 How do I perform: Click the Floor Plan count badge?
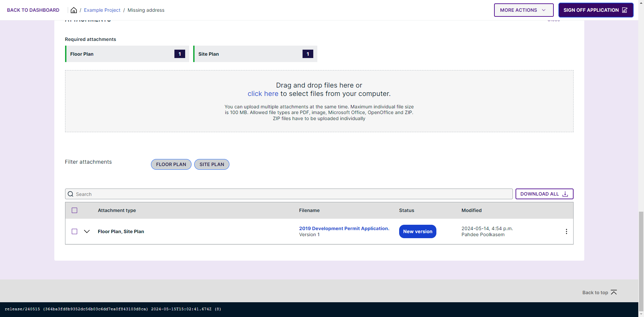[x=180, y=54]
